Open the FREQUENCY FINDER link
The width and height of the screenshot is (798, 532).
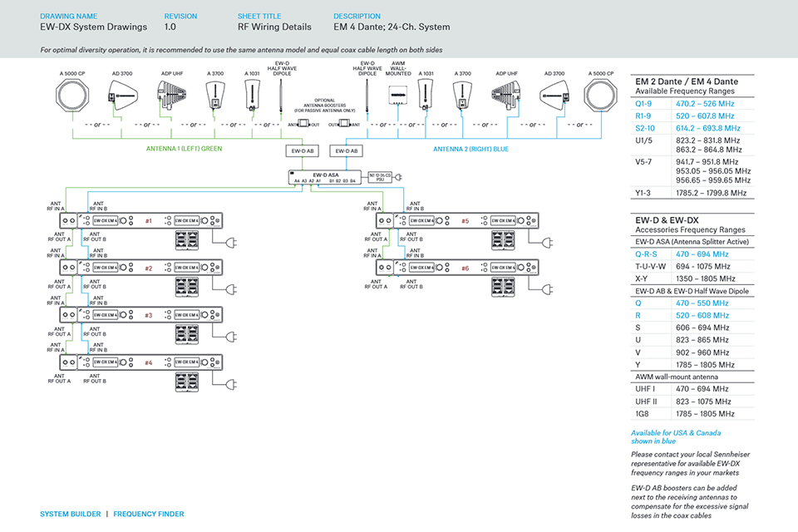pyautogui.click(x=149, y=515)
